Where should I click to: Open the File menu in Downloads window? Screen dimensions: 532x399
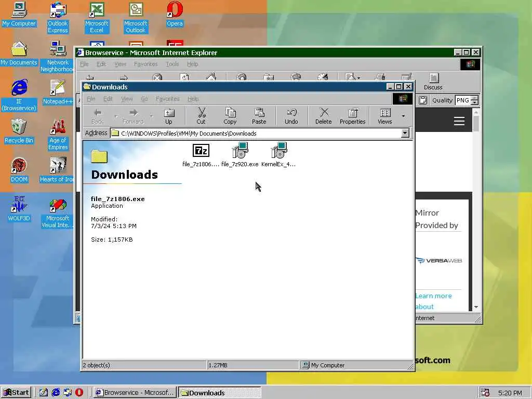pyautogui.click(x=91, y=99)
